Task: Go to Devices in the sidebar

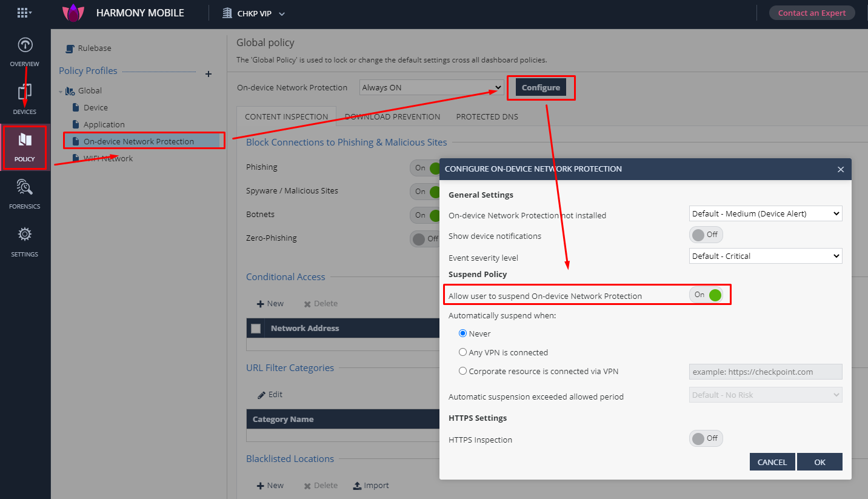Action: click(x=24, y=99)
